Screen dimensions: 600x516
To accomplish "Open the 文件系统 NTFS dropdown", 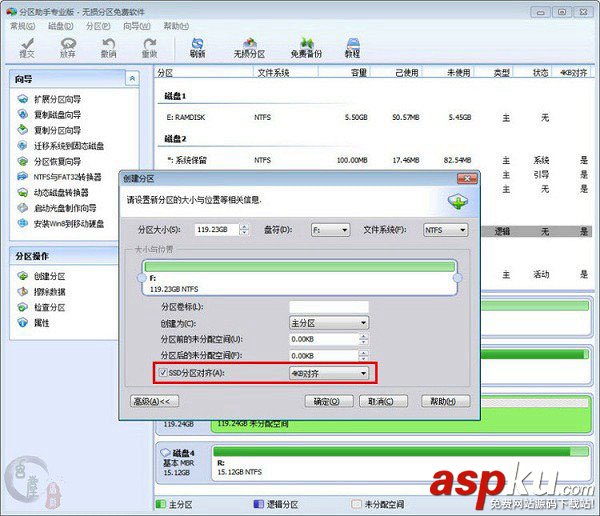I will [445, 230].
